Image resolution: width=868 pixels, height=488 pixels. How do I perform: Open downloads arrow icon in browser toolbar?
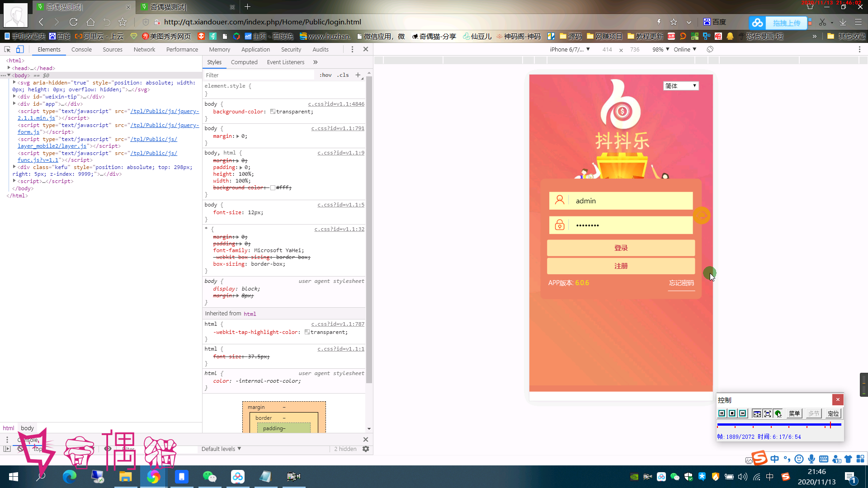843,22
